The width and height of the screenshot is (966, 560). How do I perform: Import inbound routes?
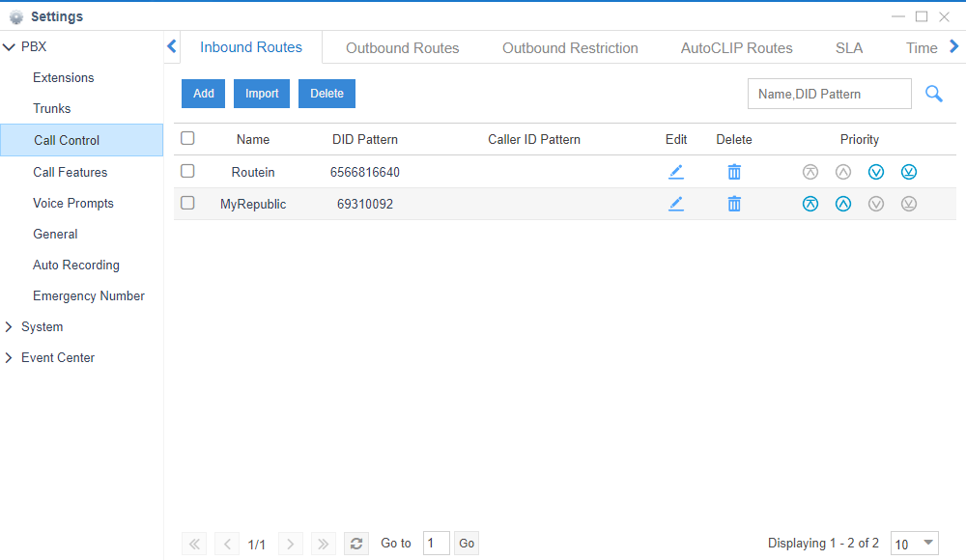point(261,94)
